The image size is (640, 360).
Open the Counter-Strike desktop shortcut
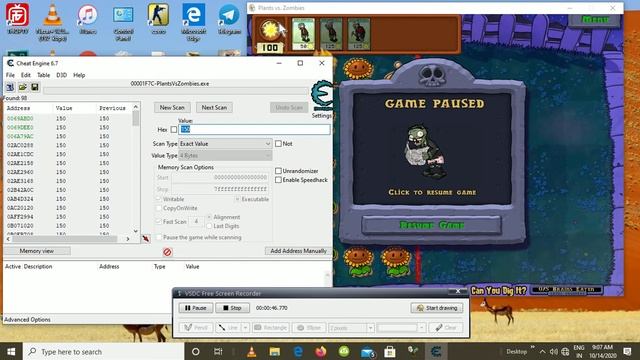coord(158,19)
